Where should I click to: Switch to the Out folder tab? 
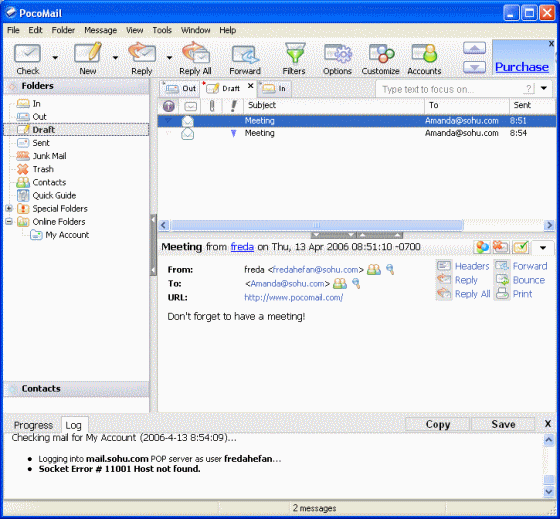(180, 89)
